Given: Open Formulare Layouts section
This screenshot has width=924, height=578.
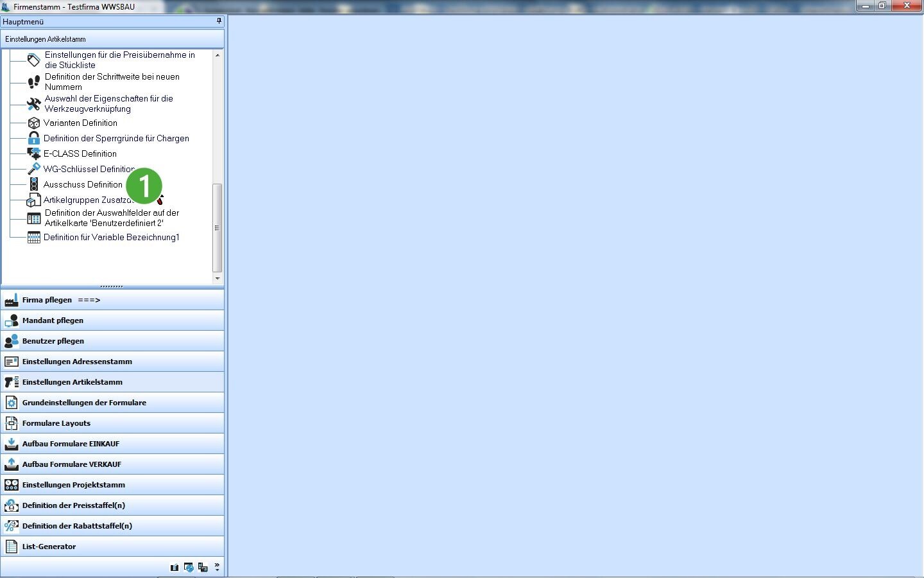Looking at the screenshot, I should (x=112, y=423).
